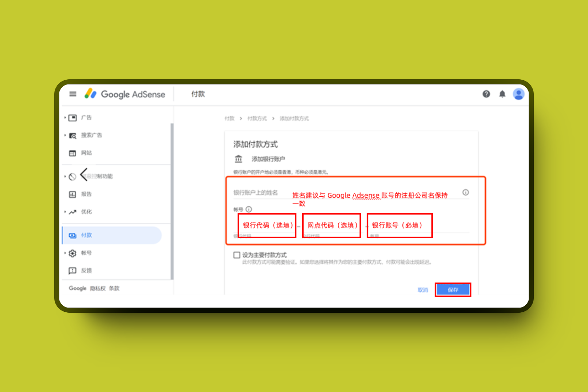Click the 付款 payment icon in sidebar

tap(73, 235)
